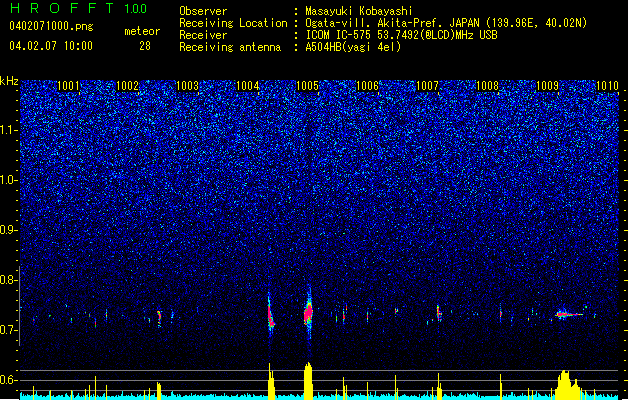This screenshot has height=400, width=629.
Task: Click the meteor count value 28
Action: (x=145, y=46)
